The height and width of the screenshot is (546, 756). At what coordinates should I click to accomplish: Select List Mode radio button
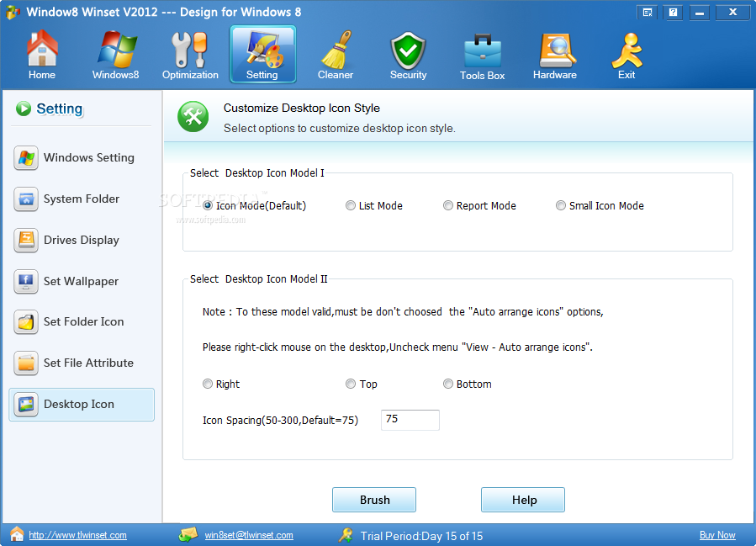351,206
